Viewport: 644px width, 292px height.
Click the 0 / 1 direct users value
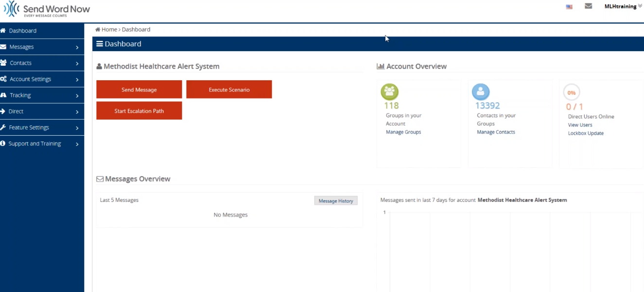click(x=574, y=107)
